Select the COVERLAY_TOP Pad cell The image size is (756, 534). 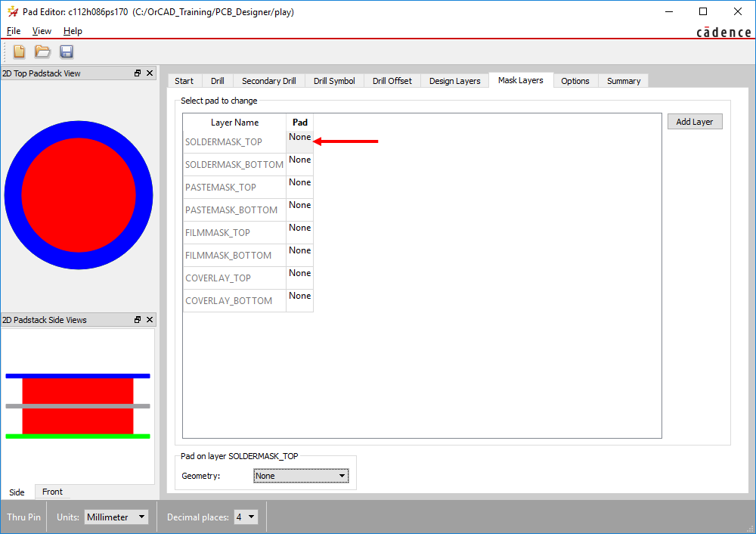(300, 278)
